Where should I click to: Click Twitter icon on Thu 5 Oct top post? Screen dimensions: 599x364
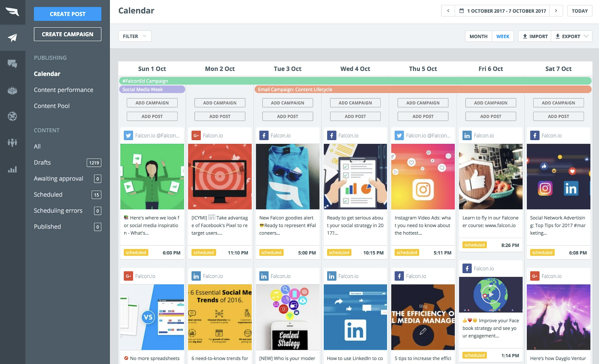pyautogui.click(x=399, y=135)
